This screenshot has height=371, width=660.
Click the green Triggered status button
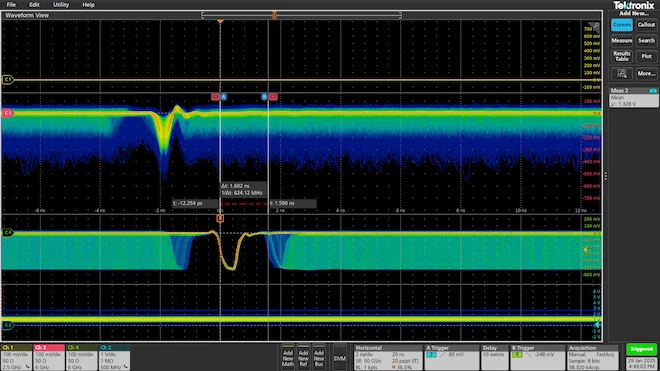pyautogui.click(x=641, y=349)
